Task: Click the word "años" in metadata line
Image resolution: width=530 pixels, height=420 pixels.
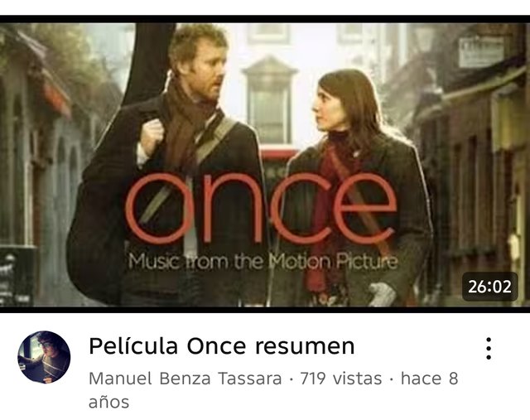Action: tap(108, 402)
